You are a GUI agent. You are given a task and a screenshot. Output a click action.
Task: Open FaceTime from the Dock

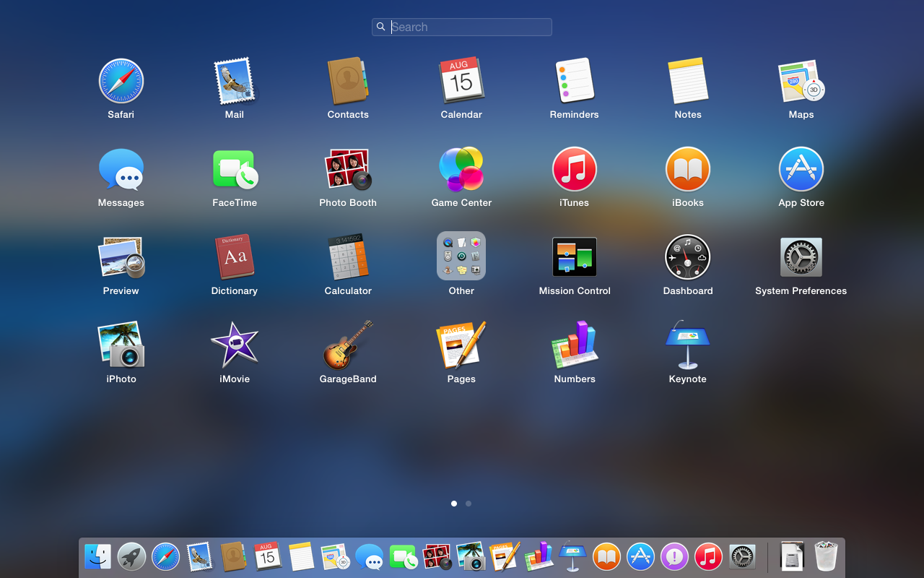pyautogui.click(x=404, y=557)
